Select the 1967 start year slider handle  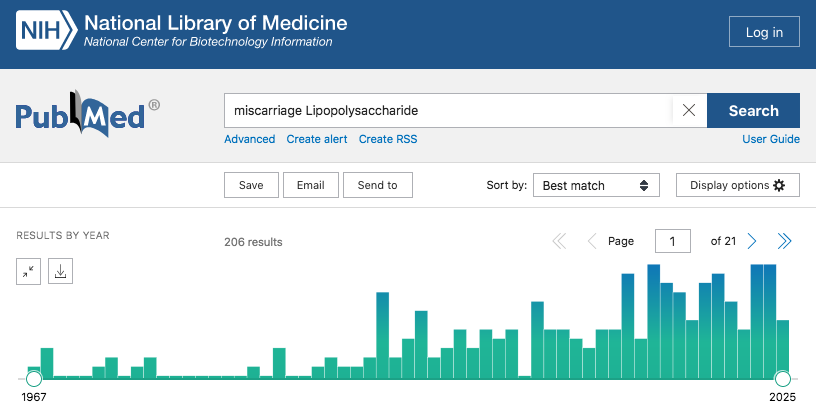(x=34, y=378)
